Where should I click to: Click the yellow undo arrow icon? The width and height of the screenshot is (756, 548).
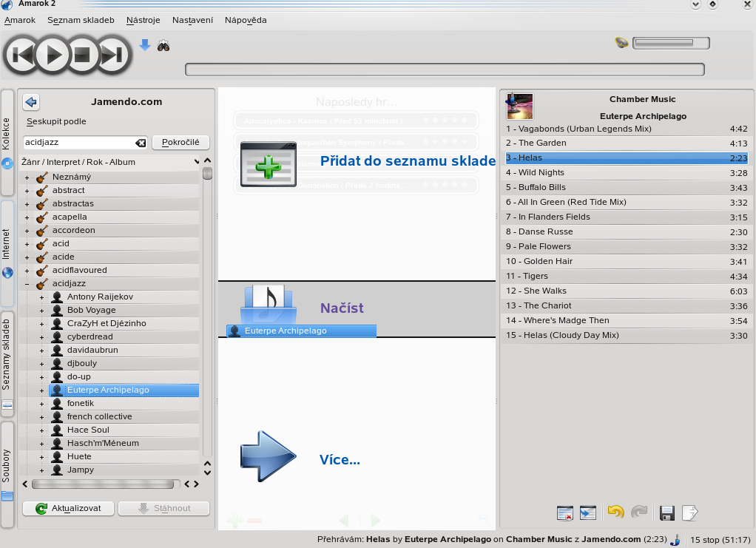click(x=615, y=513)
